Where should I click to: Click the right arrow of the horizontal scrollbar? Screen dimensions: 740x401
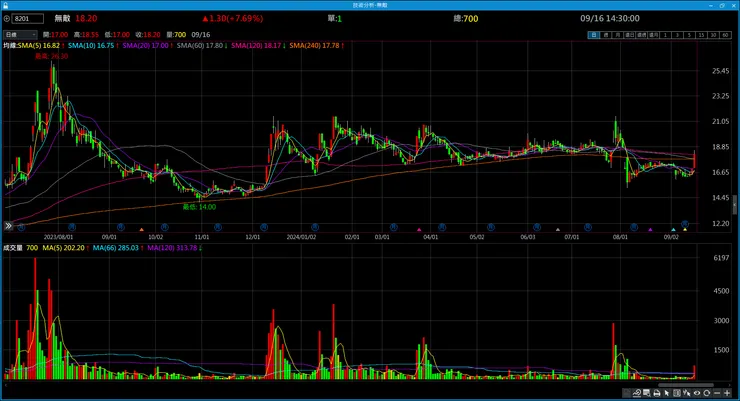click(730, 385)
